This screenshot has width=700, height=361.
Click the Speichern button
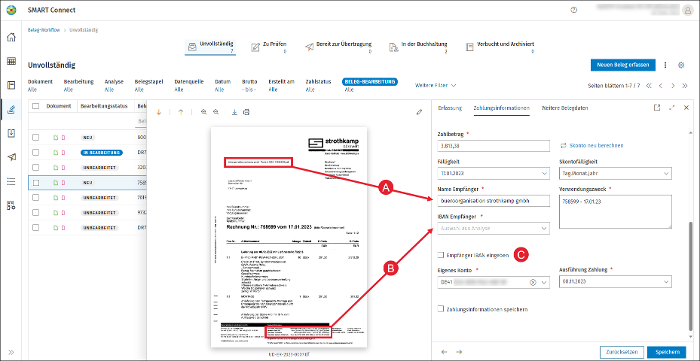tap(667, 351)
